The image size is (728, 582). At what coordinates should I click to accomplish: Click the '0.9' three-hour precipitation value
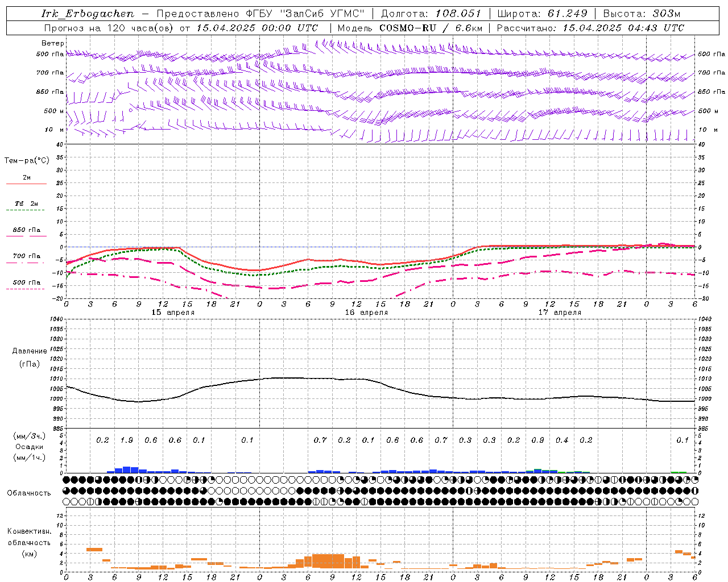[x=537, y=440]
